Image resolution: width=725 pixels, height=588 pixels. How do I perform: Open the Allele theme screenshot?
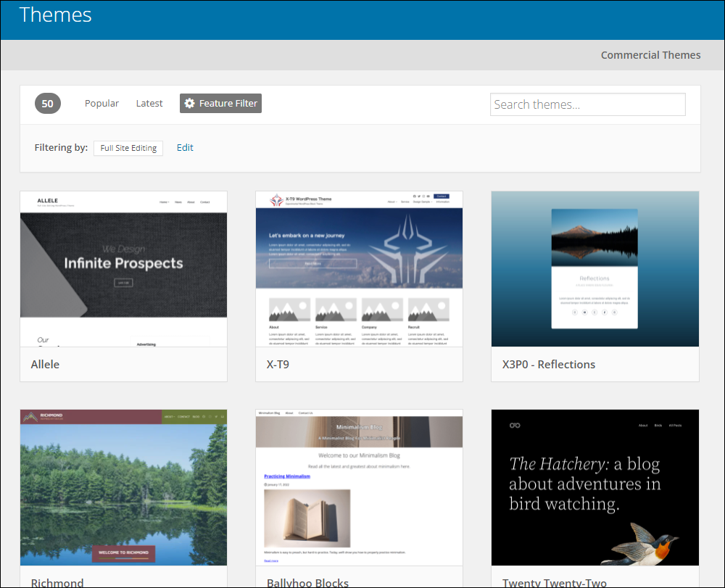click(x=123, y=269)
